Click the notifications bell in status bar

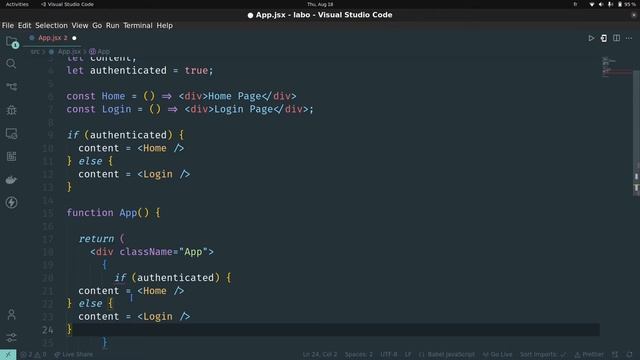630,355
